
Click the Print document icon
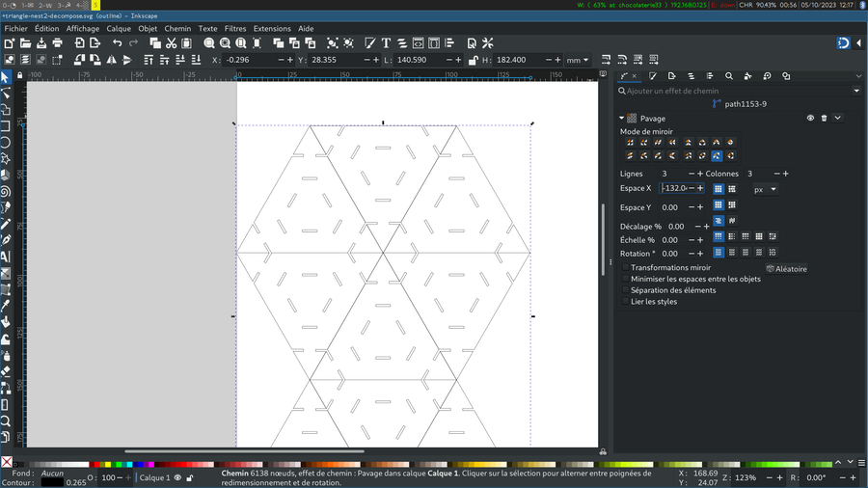(x=58, y=43)
